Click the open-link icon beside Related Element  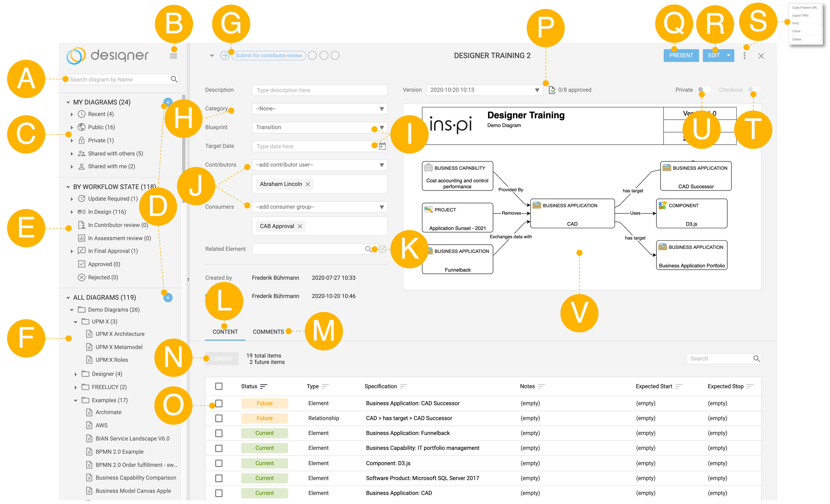click(382, 249)
